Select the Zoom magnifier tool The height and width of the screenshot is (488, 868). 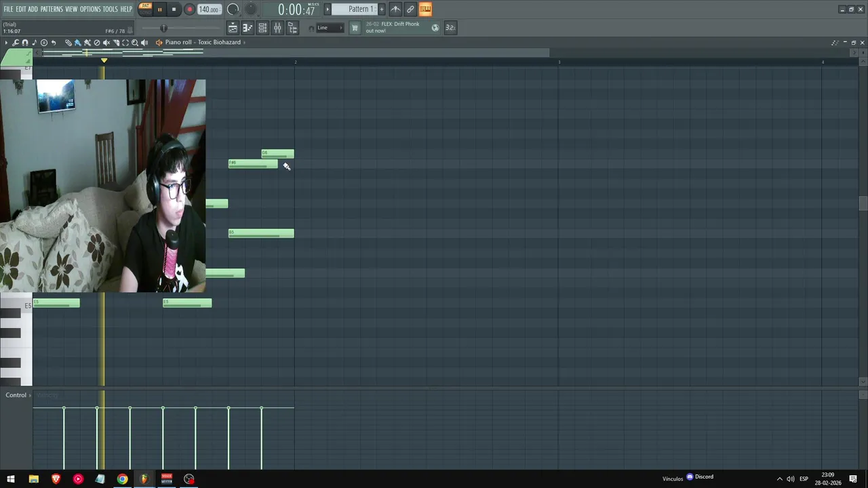(135, 43)
